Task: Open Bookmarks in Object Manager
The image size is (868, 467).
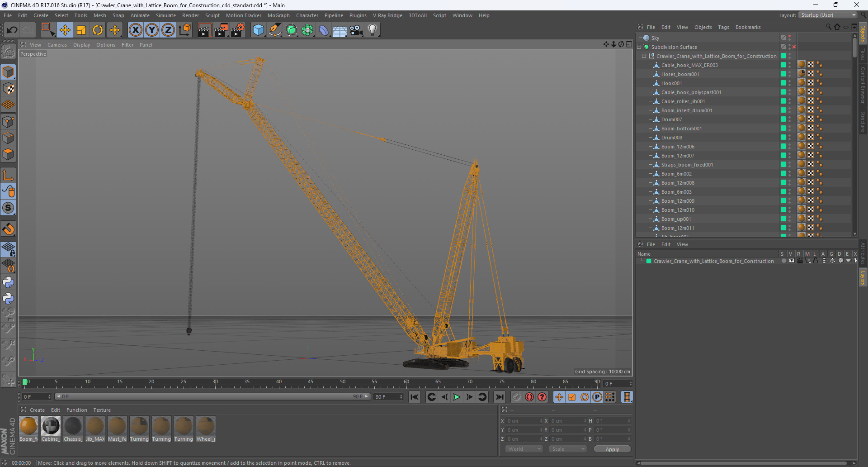Action: point(748,27)
